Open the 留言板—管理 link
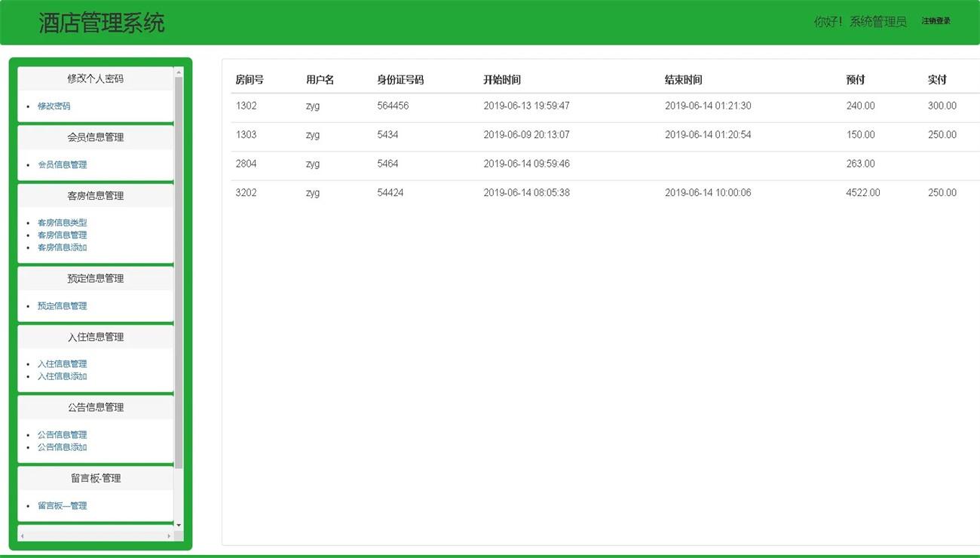980x558 pixels. pos(62,506)
